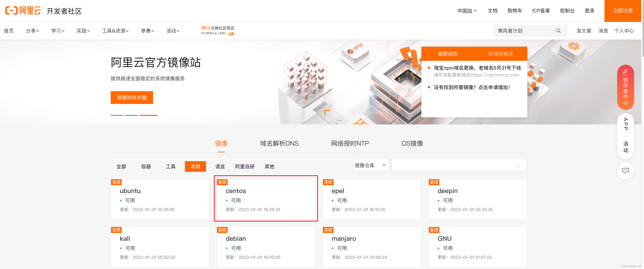This screenshot has width=644, height=269.
Task: Open the 镜像仓库 combo box
Action: pyautogui.click(x=371, y=165)
